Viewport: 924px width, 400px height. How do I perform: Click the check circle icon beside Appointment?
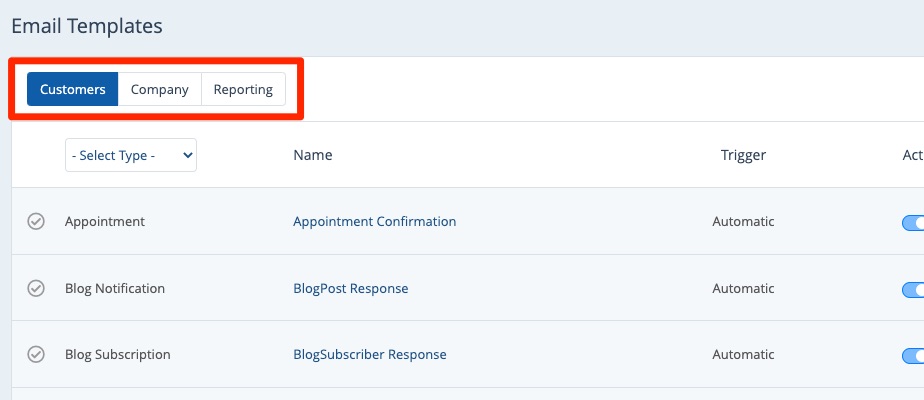pyautogui.click(x=36, y=222)
